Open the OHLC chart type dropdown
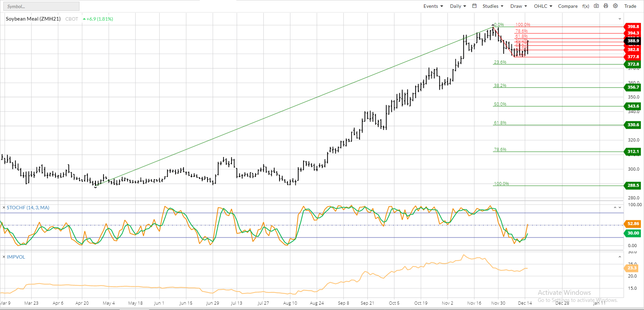 pos(543,6)
